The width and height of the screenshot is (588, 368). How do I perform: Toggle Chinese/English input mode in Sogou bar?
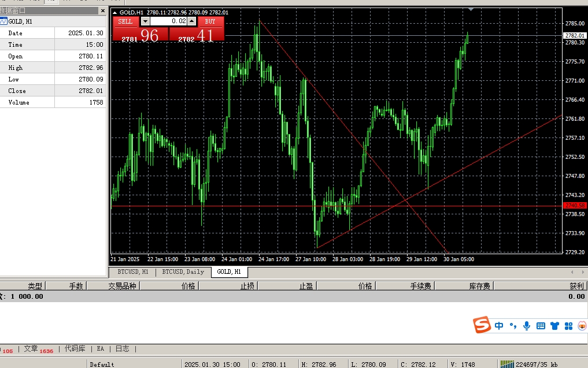(499, 326)
